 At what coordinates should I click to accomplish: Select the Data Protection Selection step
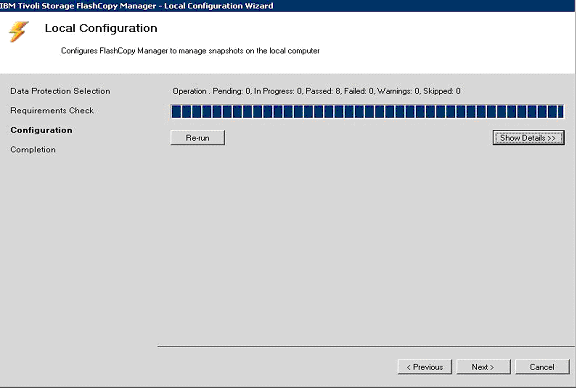coord(60,91)
